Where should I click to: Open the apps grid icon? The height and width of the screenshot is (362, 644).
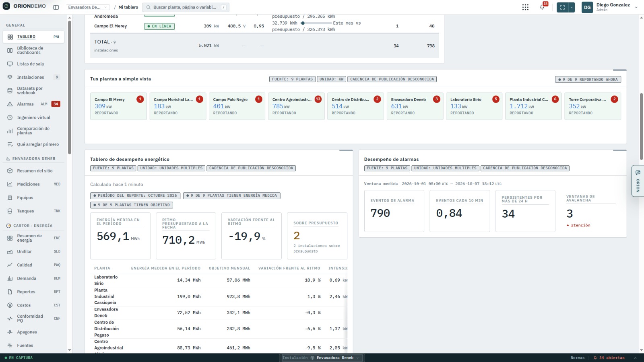point(525,7)
